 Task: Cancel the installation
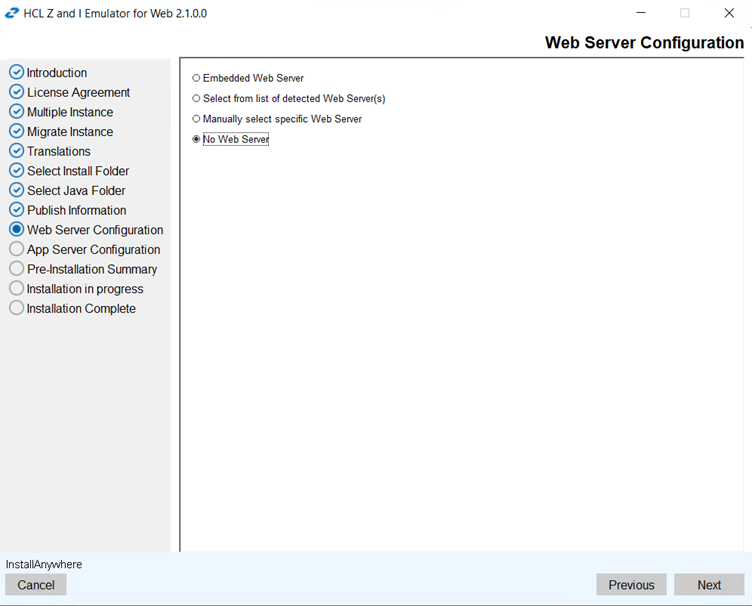[36, 584]
